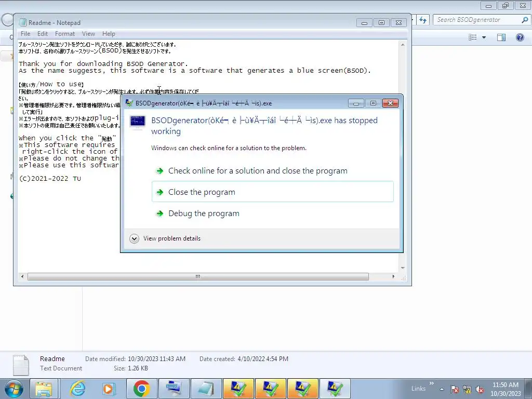Image resolution: width=532 pixels, height=399 pixels.
Task: Click '(C)2021-2022 TU' text in Notepad
Action: [x=50, y=179]
